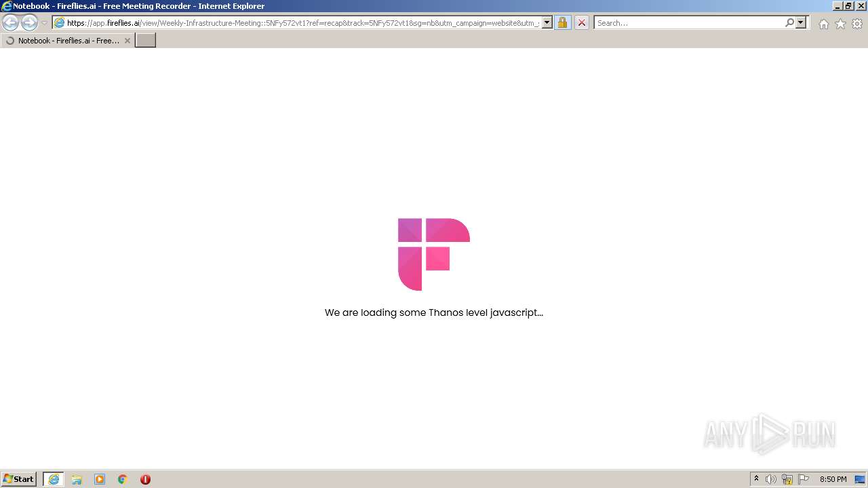
Task: Restore down the Internet Explorer window
Action: tap(848, 6)
